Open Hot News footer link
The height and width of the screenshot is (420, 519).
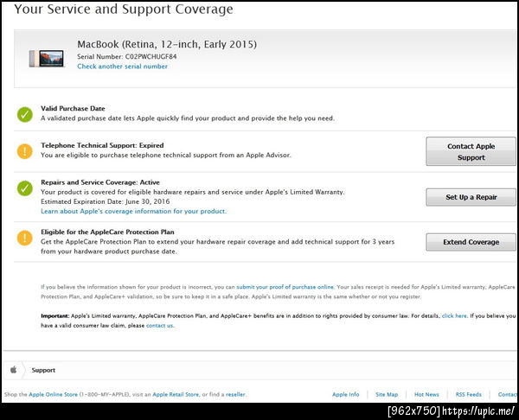426,394
